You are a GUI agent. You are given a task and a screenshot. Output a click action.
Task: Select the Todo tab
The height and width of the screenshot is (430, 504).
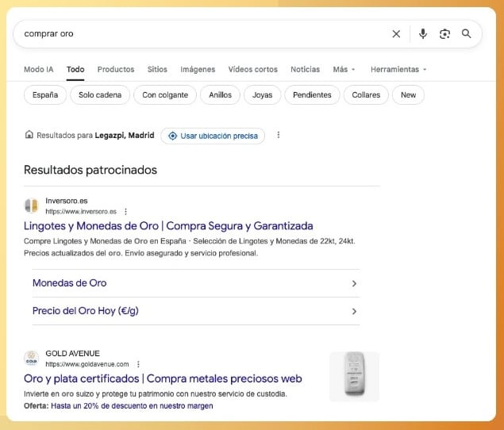point(75,69)
